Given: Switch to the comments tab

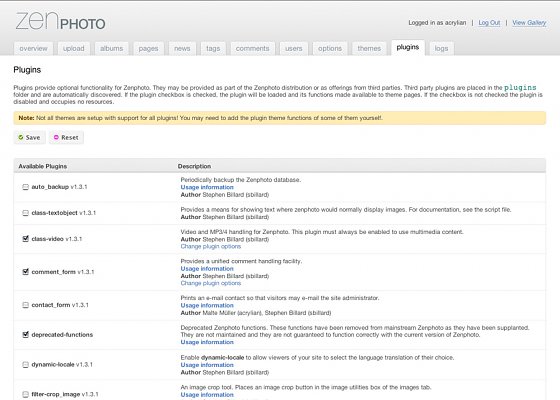Looking at the screenshot, I should pos(252,49).
